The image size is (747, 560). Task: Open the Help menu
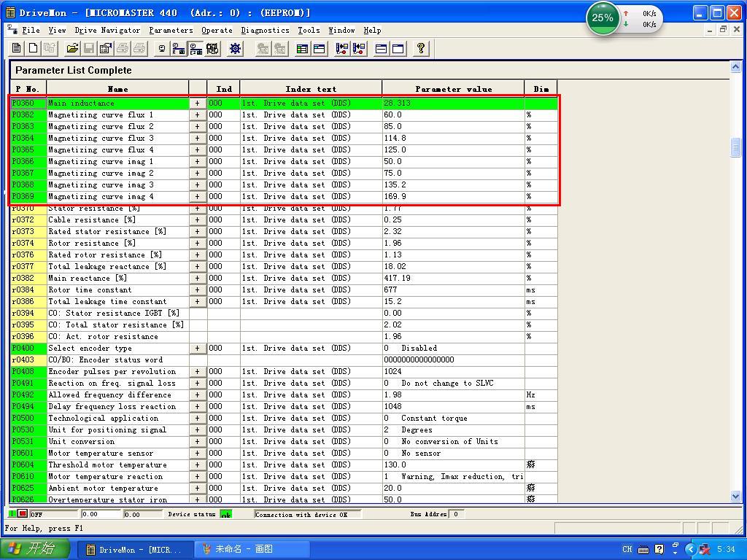pos(372,30)
